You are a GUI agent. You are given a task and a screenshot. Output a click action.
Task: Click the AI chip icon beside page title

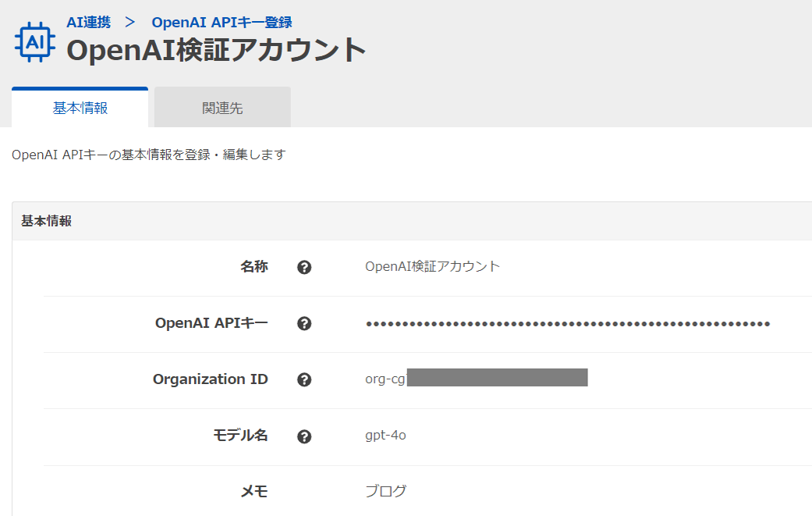[x=34, y=42]
